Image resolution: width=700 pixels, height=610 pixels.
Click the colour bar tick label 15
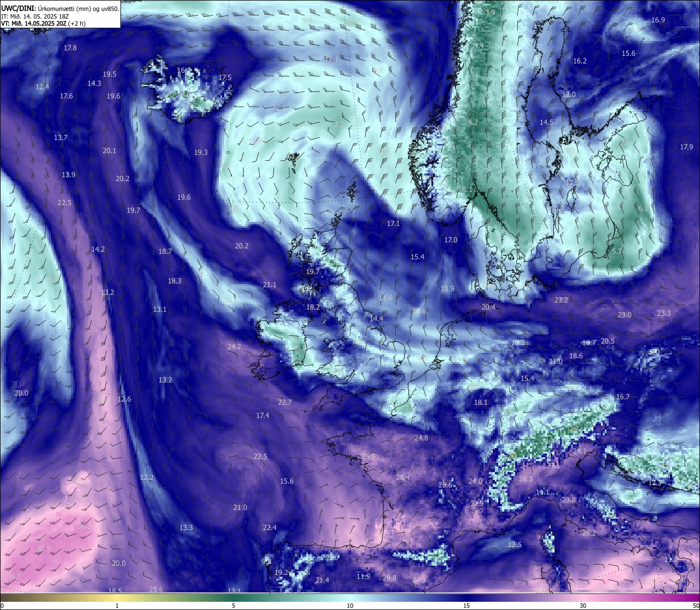[466, 606]
